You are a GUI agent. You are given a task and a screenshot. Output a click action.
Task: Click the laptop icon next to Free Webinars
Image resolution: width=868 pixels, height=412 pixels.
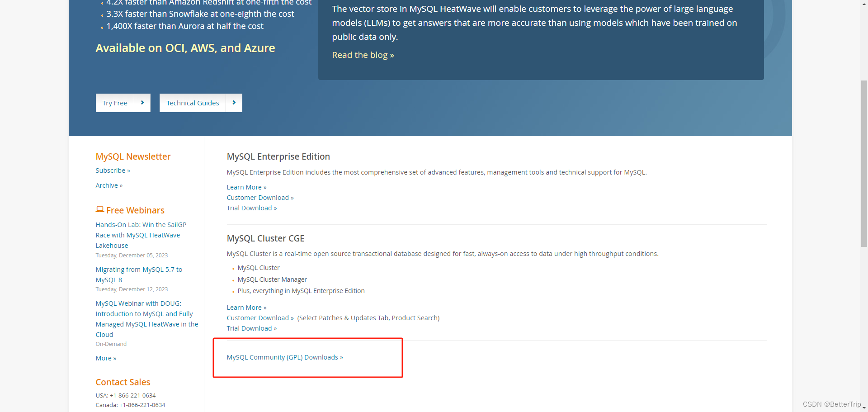pos(100,209)
